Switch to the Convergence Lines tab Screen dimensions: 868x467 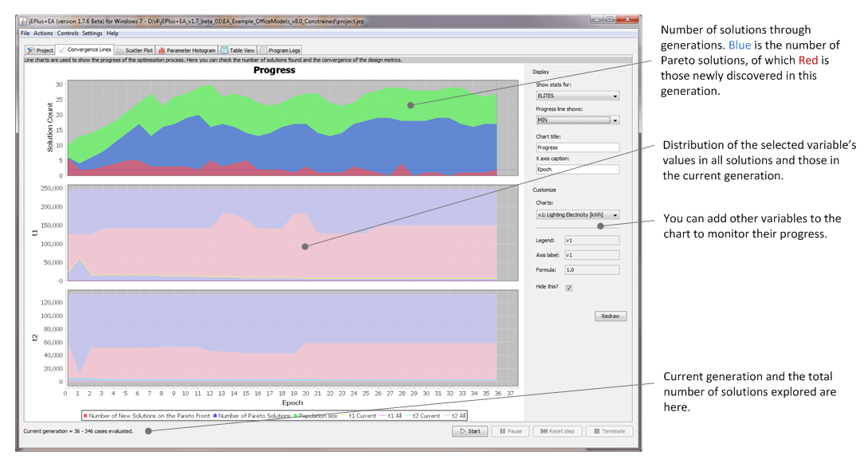pos(85,49)
